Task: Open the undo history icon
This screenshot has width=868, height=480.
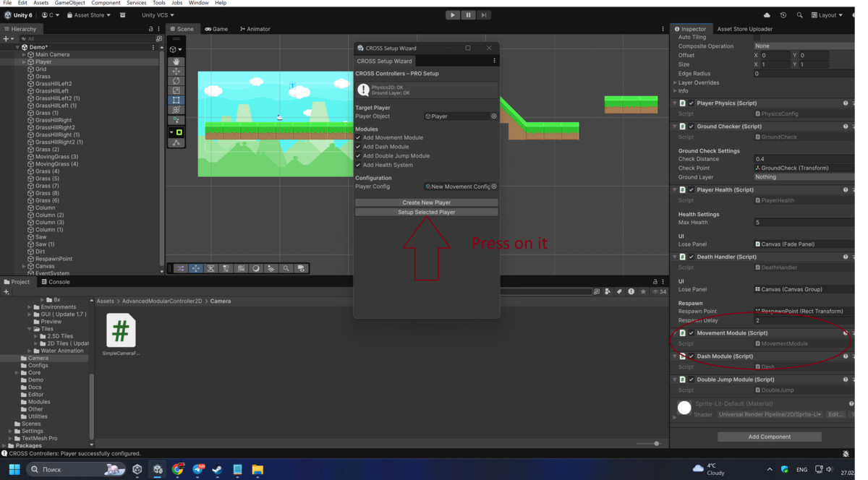Action: (x=783, y=15)
